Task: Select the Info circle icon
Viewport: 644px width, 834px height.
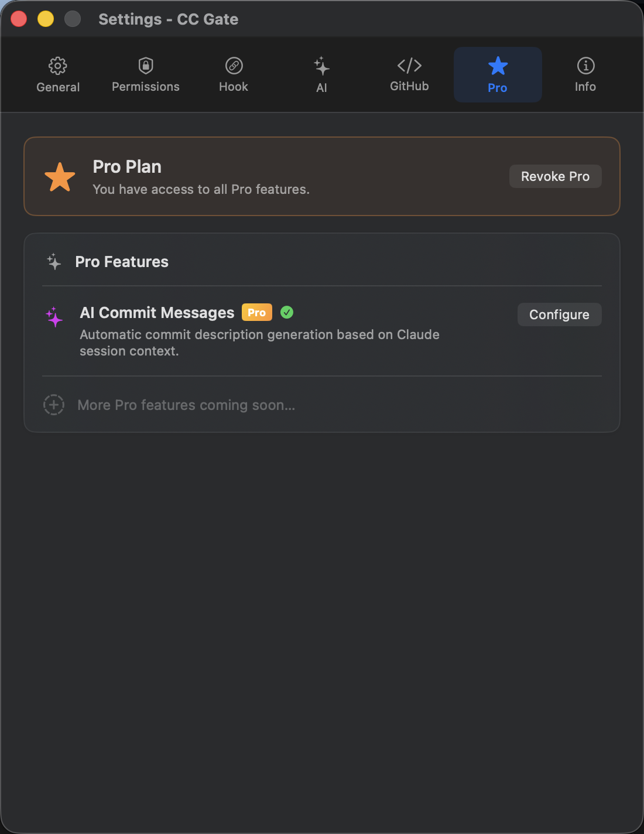Action: click(585, 66)
